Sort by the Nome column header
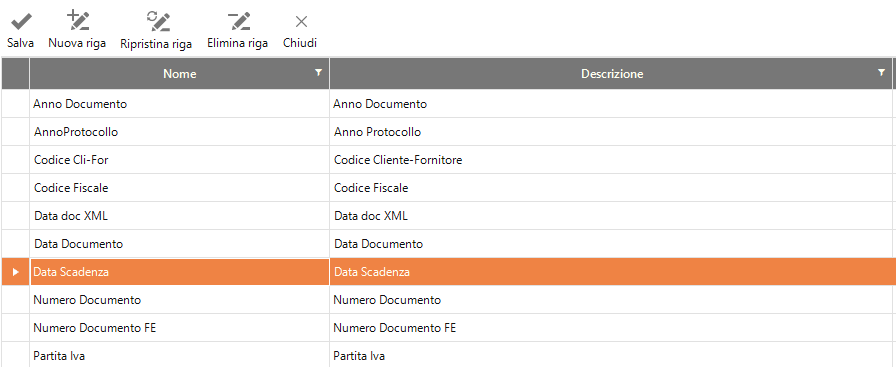The height and width of the screenshot is (367, 896). [179, 73]
